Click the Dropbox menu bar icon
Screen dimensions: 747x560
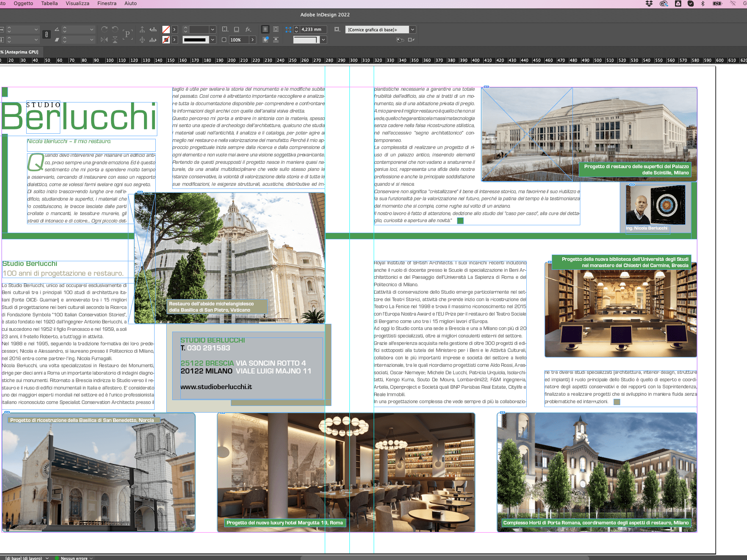[x=649, y=4]
